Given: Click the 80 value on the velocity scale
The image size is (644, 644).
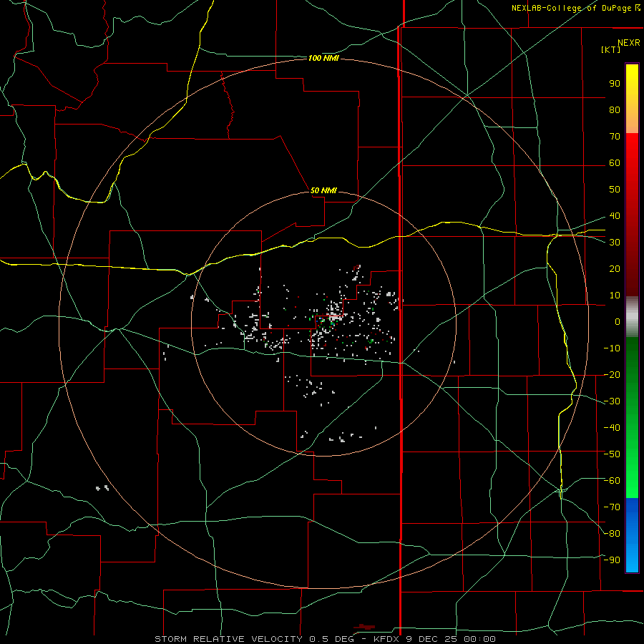Looking at the screenshot, I should pos(615,110).
